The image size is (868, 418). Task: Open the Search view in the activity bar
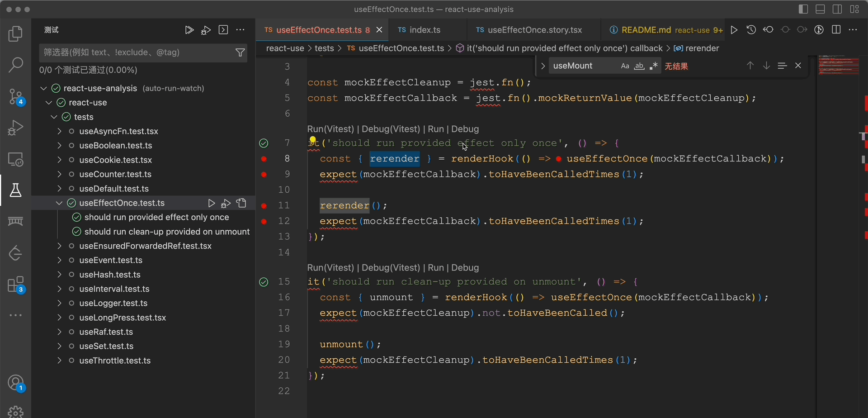[16, 65]
